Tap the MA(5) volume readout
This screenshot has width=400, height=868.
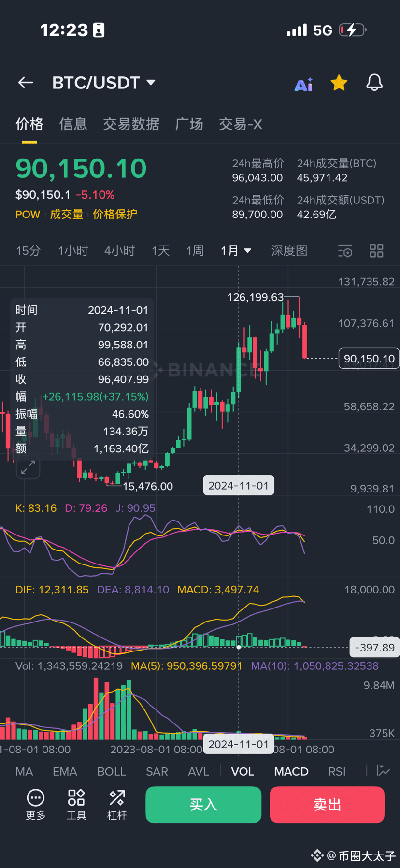coord(186,666)
